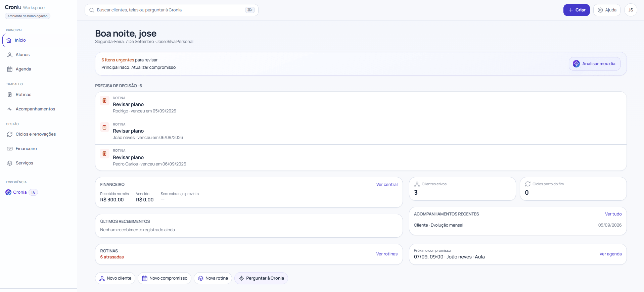Click the Clientes ativos person icon
This screenshot has height=292, width=644.
coord(417,184)
